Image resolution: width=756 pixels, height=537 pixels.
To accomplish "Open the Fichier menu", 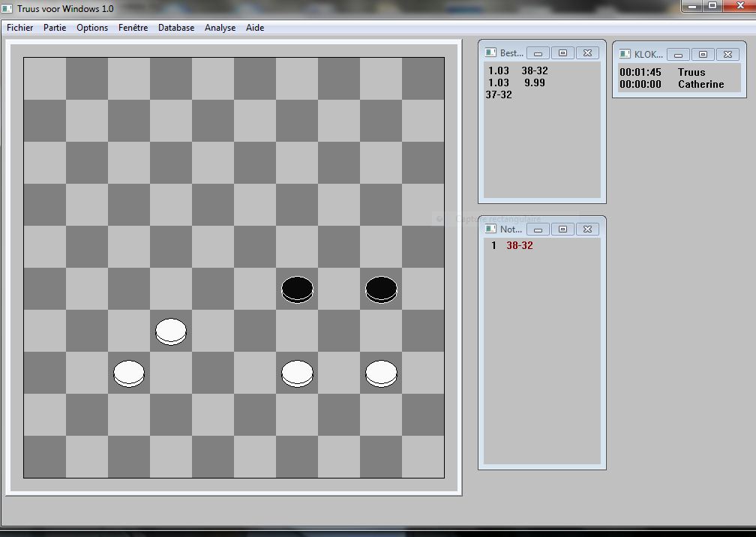I will (x=20, y=28).
